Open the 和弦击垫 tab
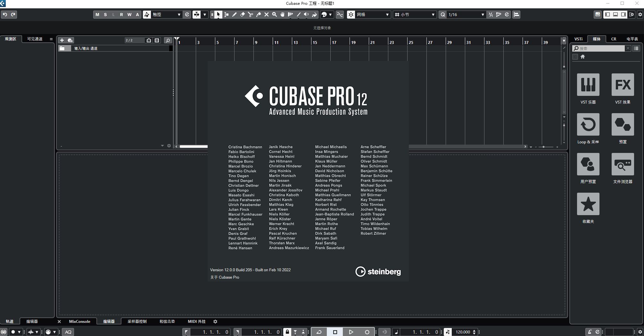 pos(167,321)
